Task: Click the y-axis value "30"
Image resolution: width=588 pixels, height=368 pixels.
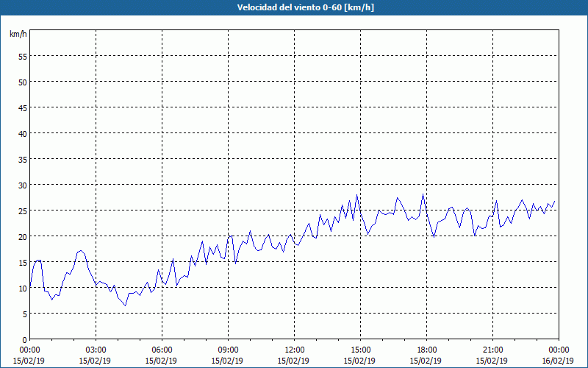Action: [23, 185]
